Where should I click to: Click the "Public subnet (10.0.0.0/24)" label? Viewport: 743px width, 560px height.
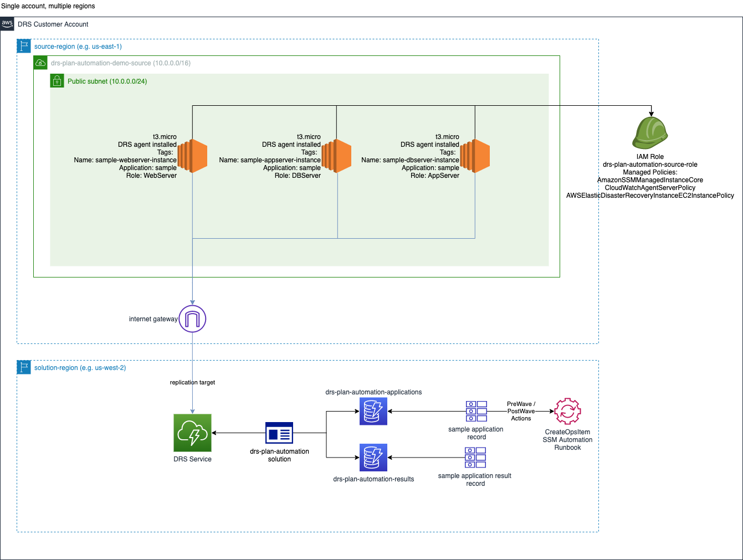107,81
